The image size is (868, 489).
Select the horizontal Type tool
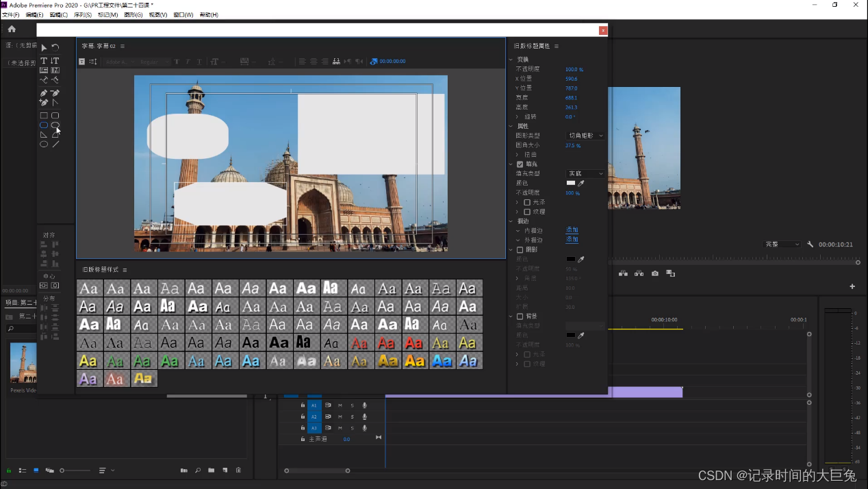44,61
